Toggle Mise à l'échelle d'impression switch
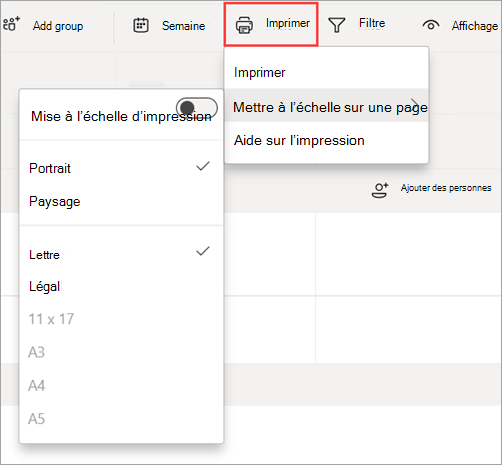This screenshot has width=502, height=465. coord(197,107)
